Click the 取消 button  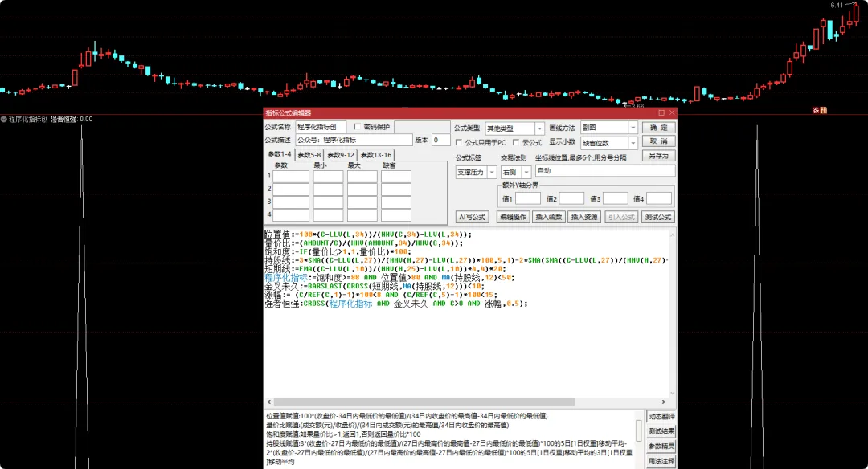point(659,141)
